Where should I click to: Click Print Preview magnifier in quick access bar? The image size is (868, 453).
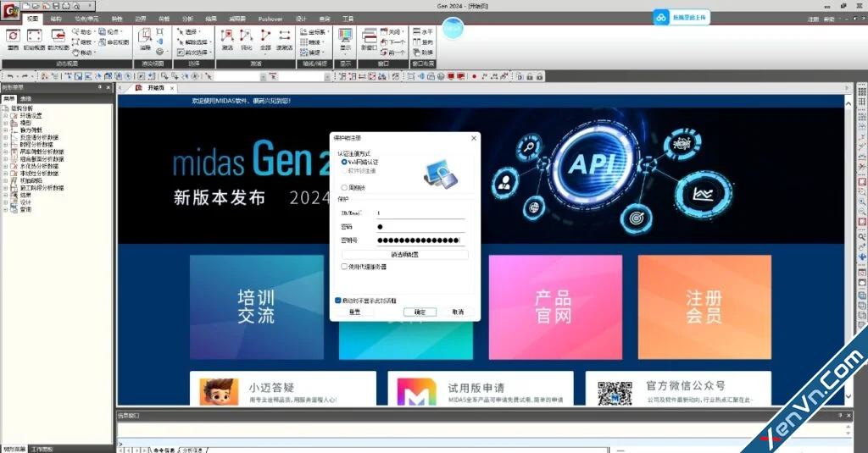pos(76,6)
